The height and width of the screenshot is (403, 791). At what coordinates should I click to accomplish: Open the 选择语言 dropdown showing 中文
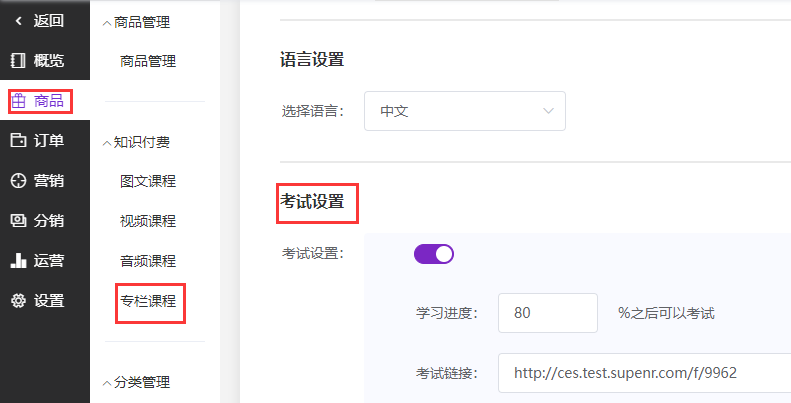465,111
